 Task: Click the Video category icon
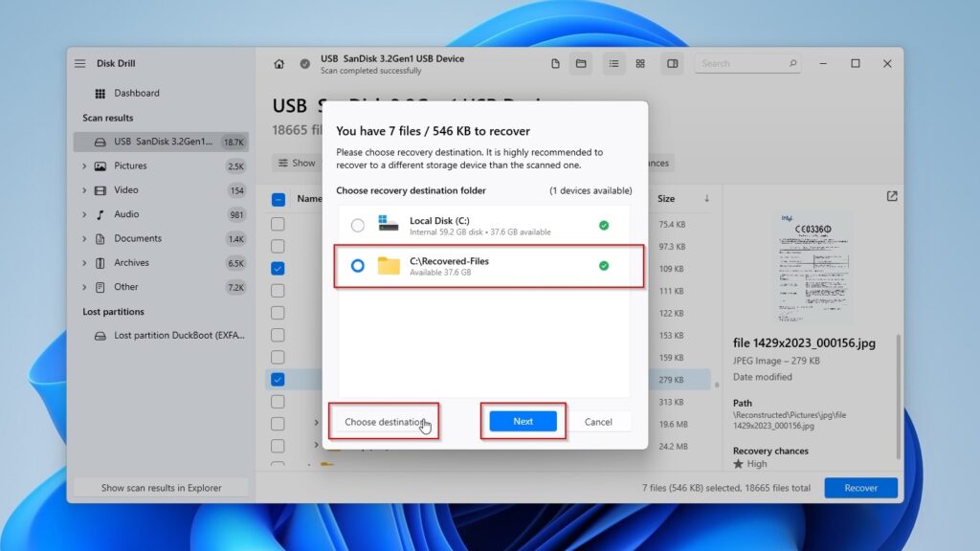click(100, 190)
